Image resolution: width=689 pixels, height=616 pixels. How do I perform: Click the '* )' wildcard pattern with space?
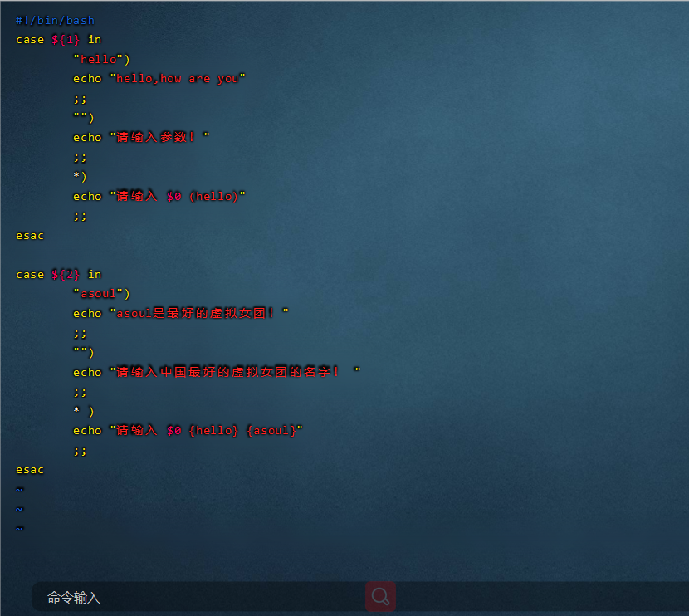click(x=84, y=411)
